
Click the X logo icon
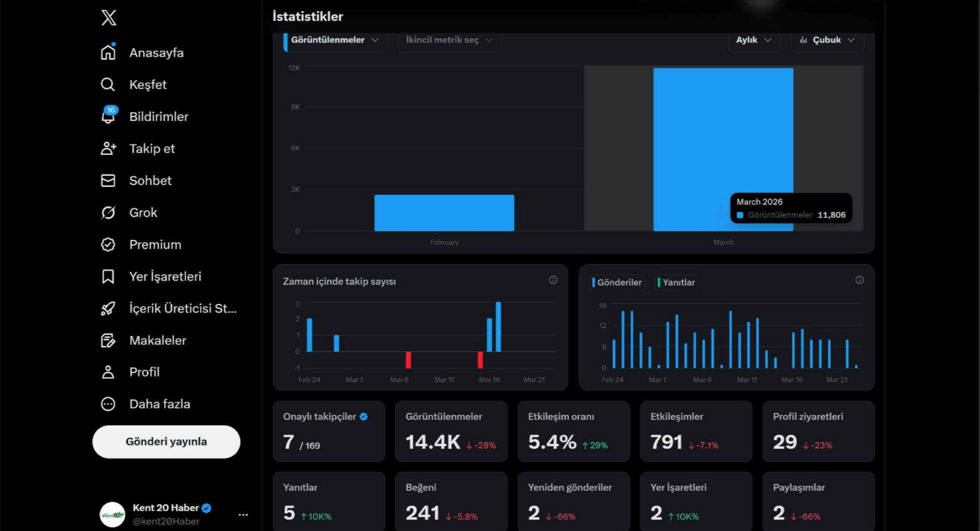[108, 17]
